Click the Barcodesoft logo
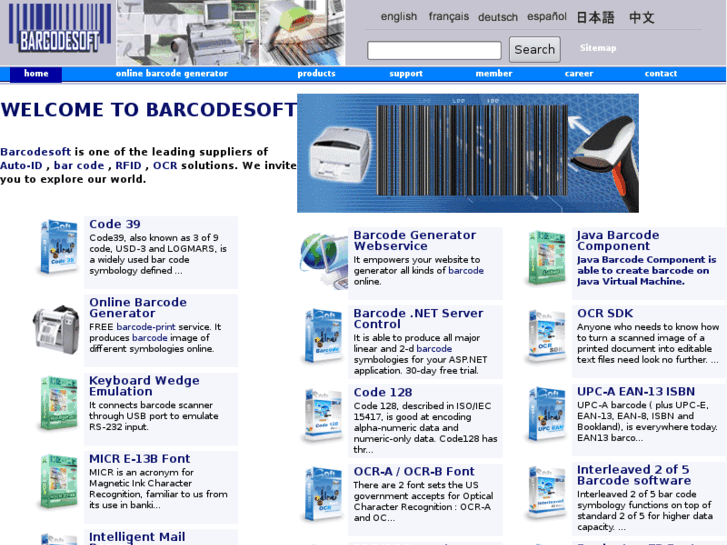The height and width of the screenshot is (545, 727). [x=60, y=28]
